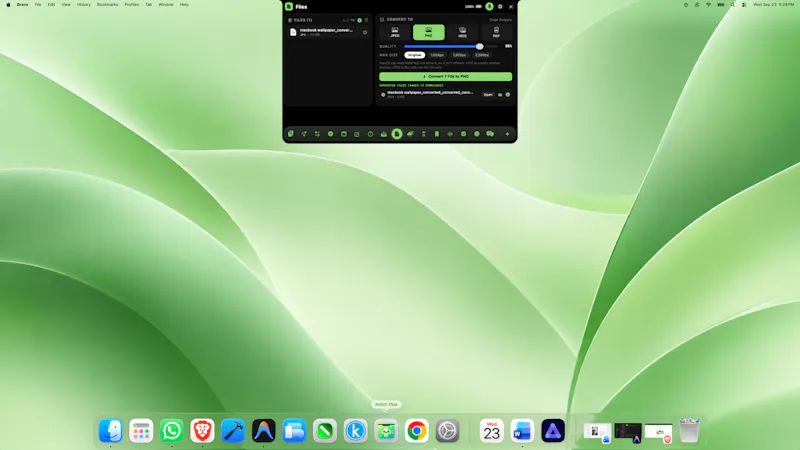Clear the file list with the trash icon

pyautogui.click(x=366, y=20)
